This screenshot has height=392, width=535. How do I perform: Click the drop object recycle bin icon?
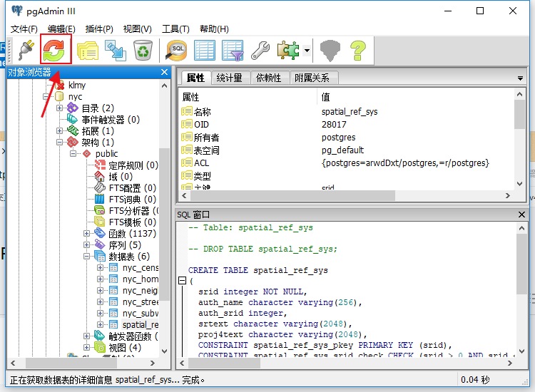tap(143, 50)
